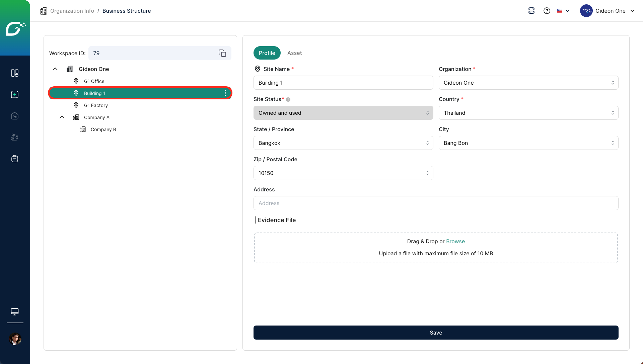Image resolution: width=643 pixels, height=364 pixels.
Task: Click the Address input field
Action: pos(436,203)
